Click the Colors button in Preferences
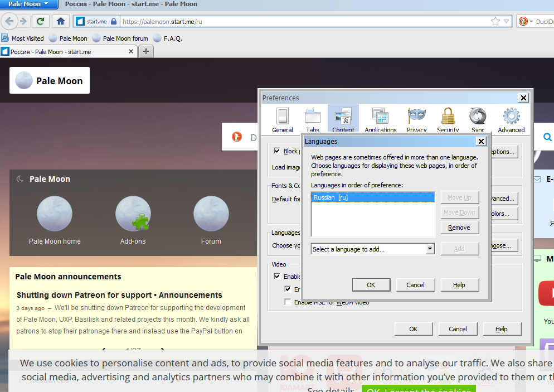The height and width of the screenshot is (392, 554). (504, 214)
